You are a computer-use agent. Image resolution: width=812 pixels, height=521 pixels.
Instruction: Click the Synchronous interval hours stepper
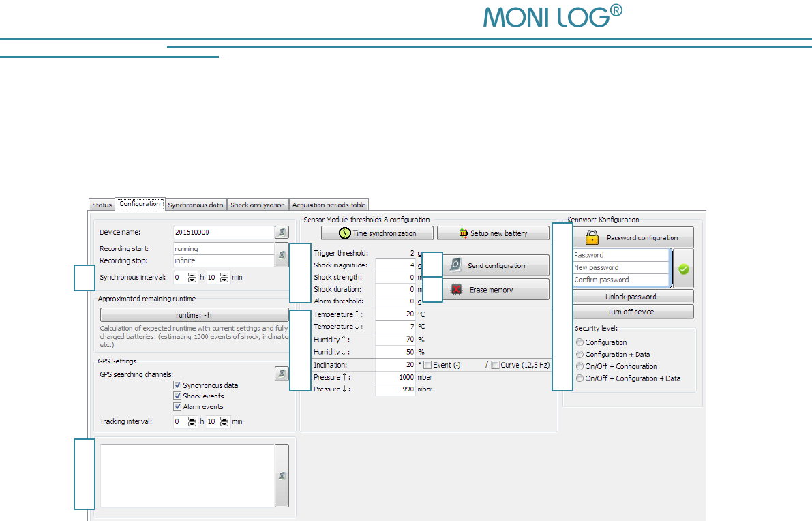click(x=192, y=278)
